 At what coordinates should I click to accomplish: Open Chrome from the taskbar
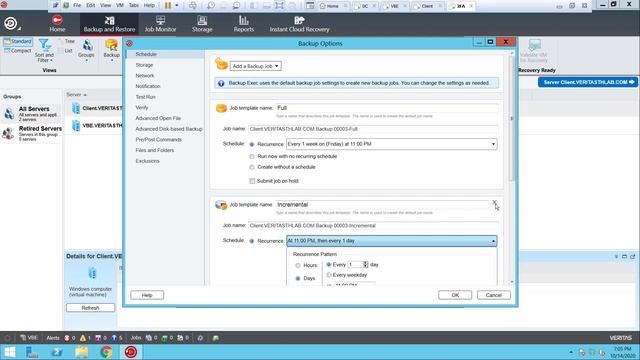point(106,352)
